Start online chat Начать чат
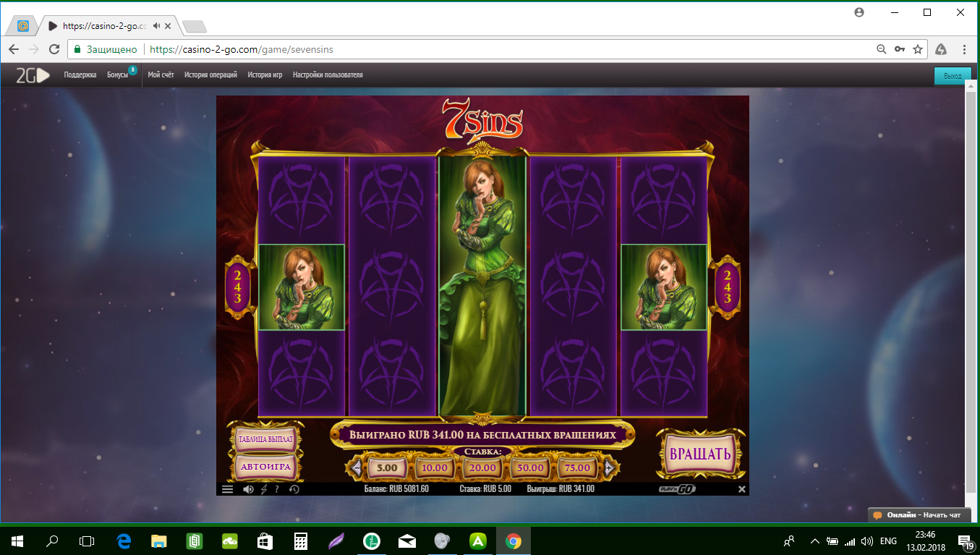Screen dimensions: 980x555 [x=919, y=515]
